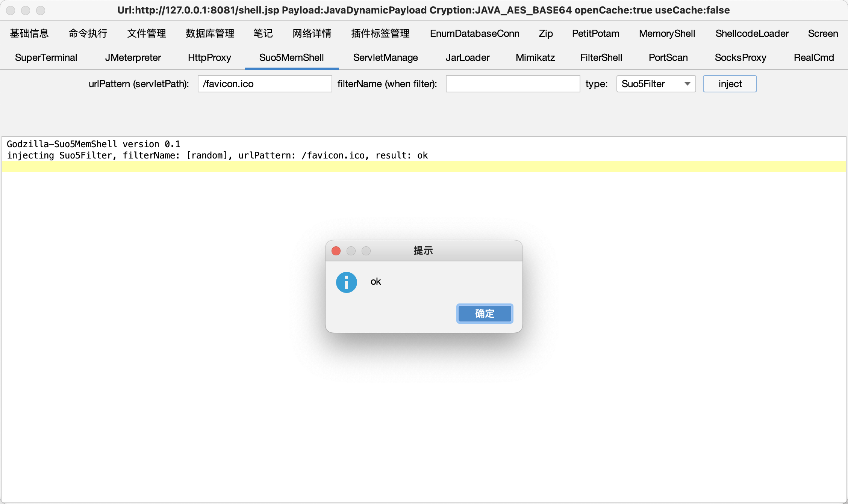Image resolution: width=848 pixels, height=504 pixels.
Task: Open the ShellcodeLoader tab
Action: 752,33
